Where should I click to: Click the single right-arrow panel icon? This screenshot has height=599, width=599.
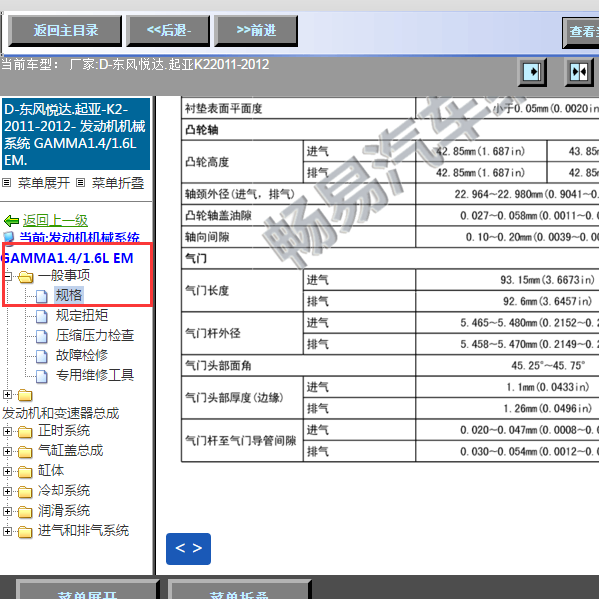pos(532,72)
